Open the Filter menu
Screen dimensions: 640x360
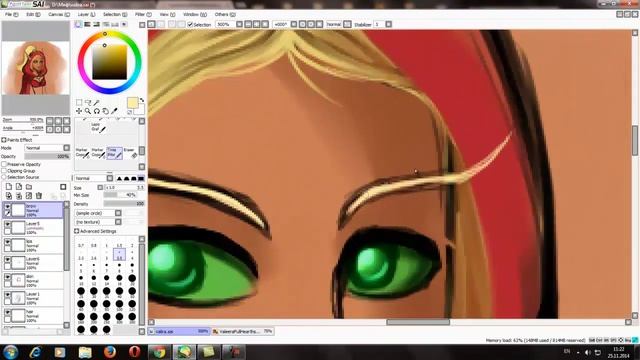pos(143,14)
